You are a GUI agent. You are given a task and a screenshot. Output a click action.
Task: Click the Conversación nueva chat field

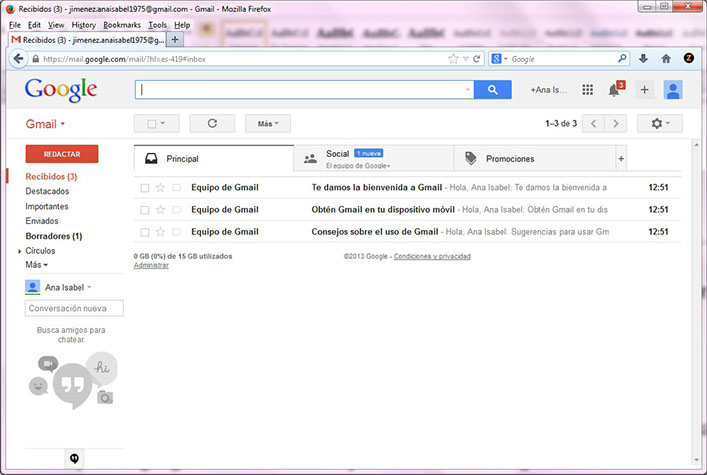(x=74, y=309)
